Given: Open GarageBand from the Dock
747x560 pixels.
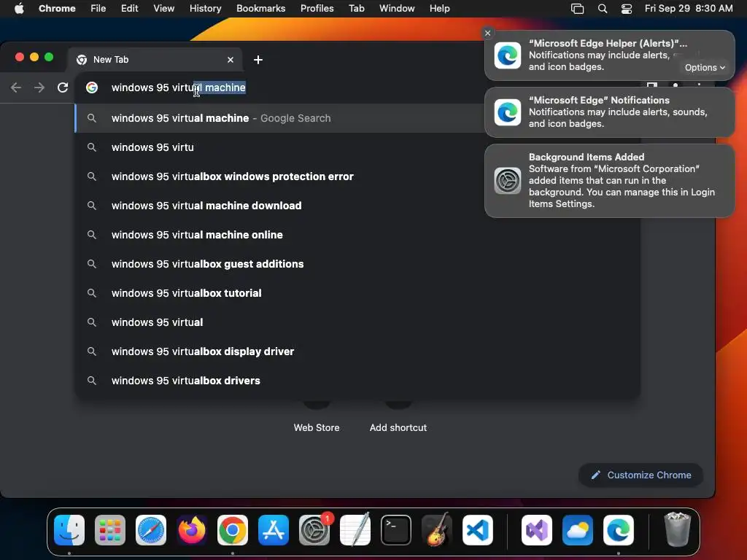Looking at the screenshot, I should [437, 530].
